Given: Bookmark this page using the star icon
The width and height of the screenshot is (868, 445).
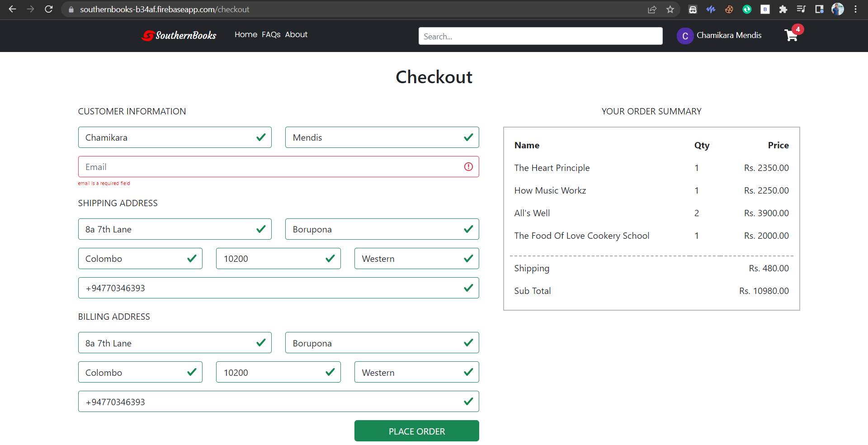Looking at the screenshot, I should click(x=670, y=9).
